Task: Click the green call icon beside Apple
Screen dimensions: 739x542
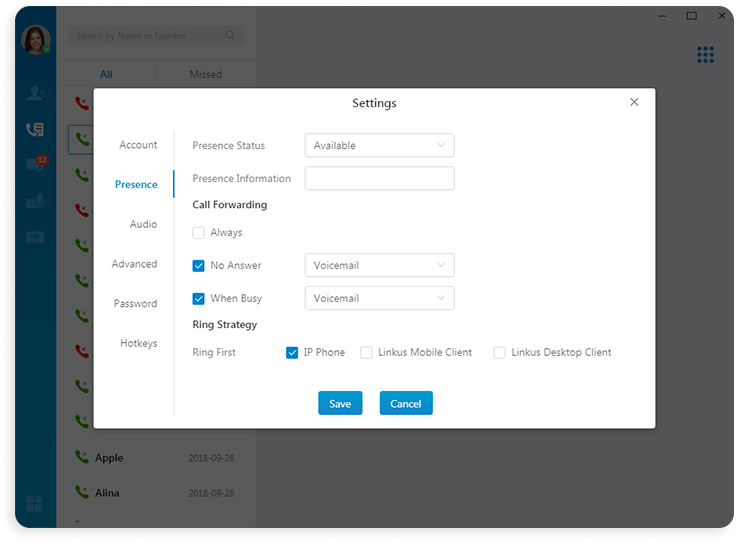Action: click(x=82, y=457)
